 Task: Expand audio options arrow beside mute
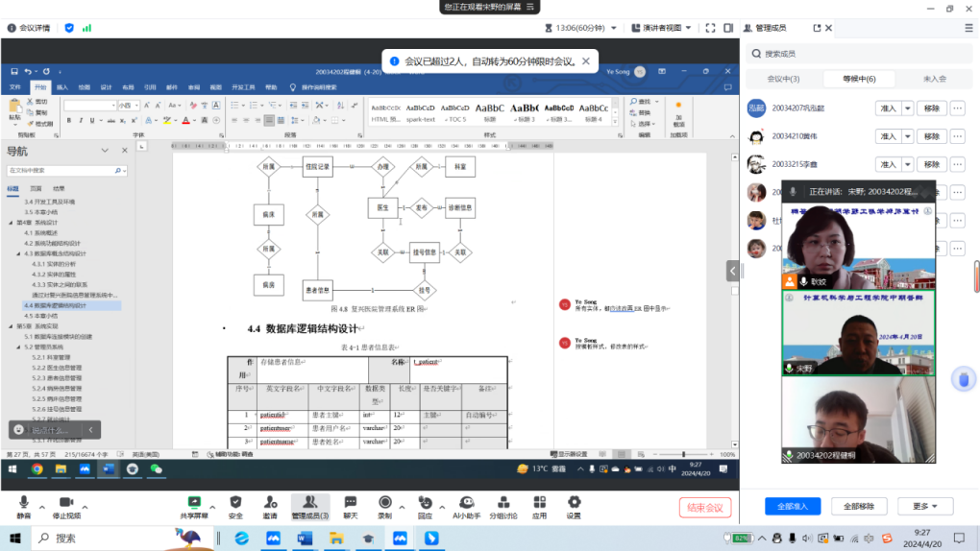[41, 506]
